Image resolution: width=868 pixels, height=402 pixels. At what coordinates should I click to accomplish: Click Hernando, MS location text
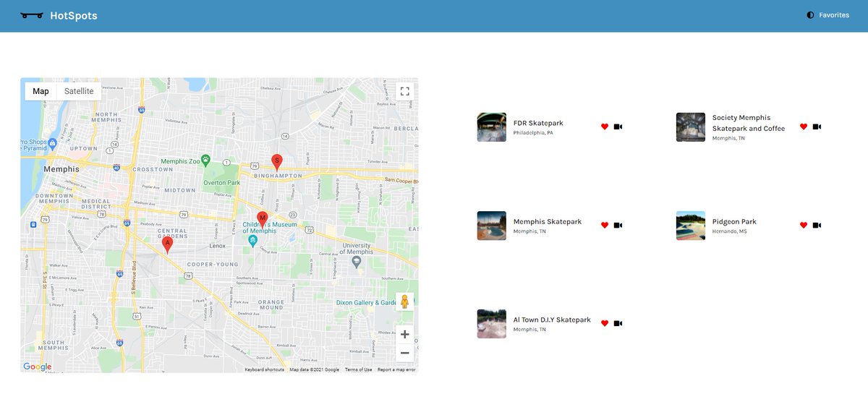tap(730, 231)
